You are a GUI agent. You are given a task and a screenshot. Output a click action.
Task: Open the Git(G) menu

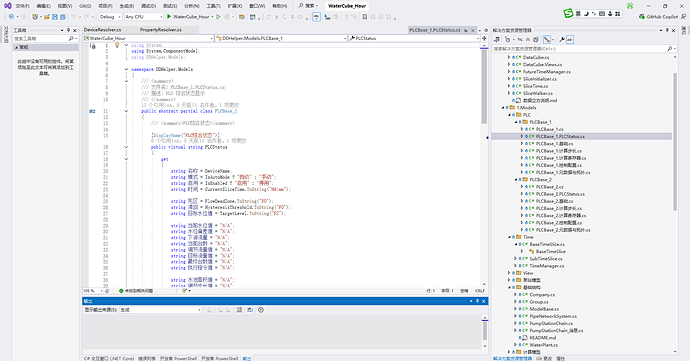point(85,6)
